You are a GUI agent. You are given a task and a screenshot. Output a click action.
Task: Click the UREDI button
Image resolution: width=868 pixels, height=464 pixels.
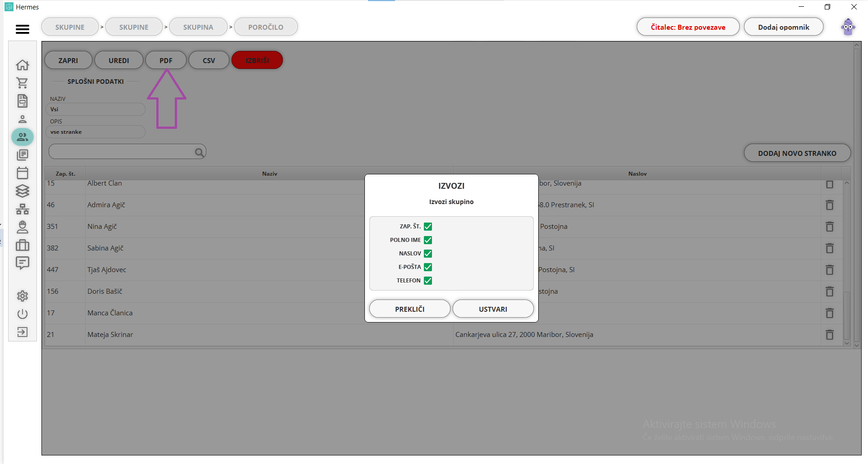119,60
